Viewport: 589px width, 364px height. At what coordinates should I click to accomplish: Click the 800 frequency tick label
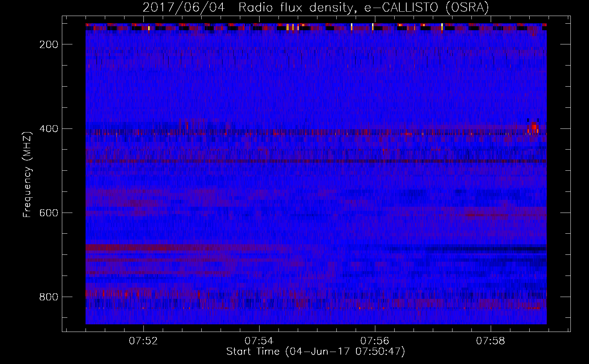tap(49, 297)
